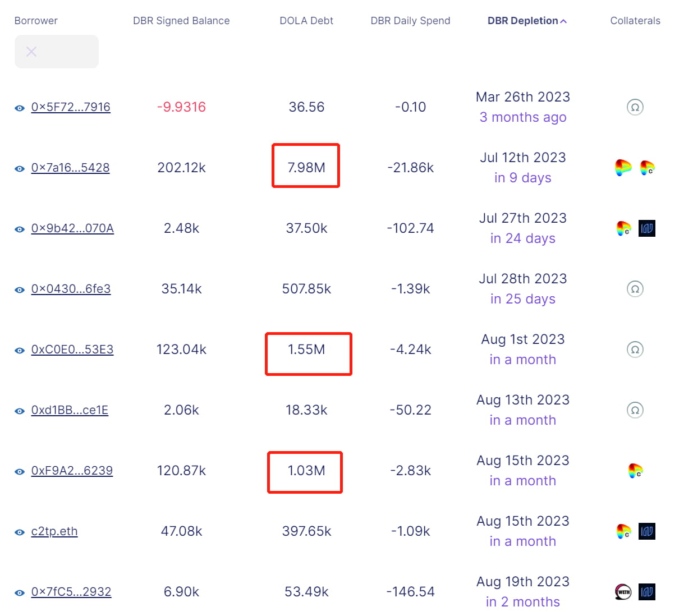Click the Borrower column header
The width and height of the screenshot is (693, 616).
36,21
